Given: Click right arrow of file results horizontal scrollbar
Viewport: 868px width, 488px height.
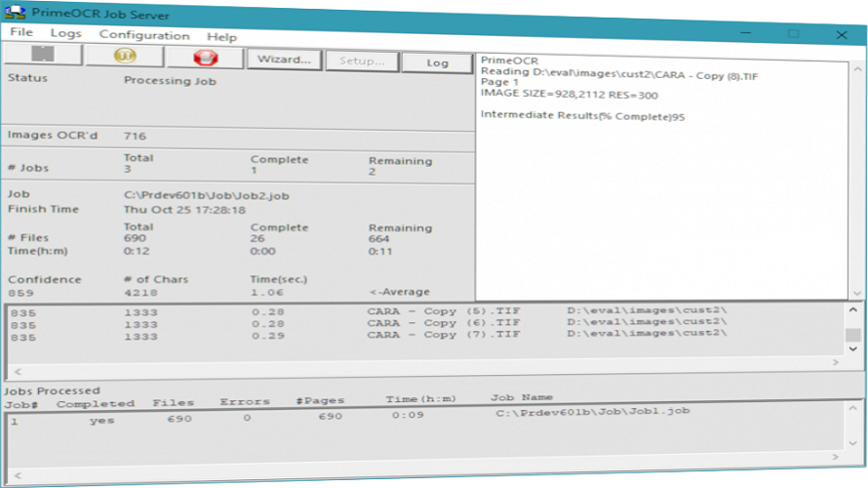Looking at the screenshot, I should pyautogui.click(x=836, y=362).
